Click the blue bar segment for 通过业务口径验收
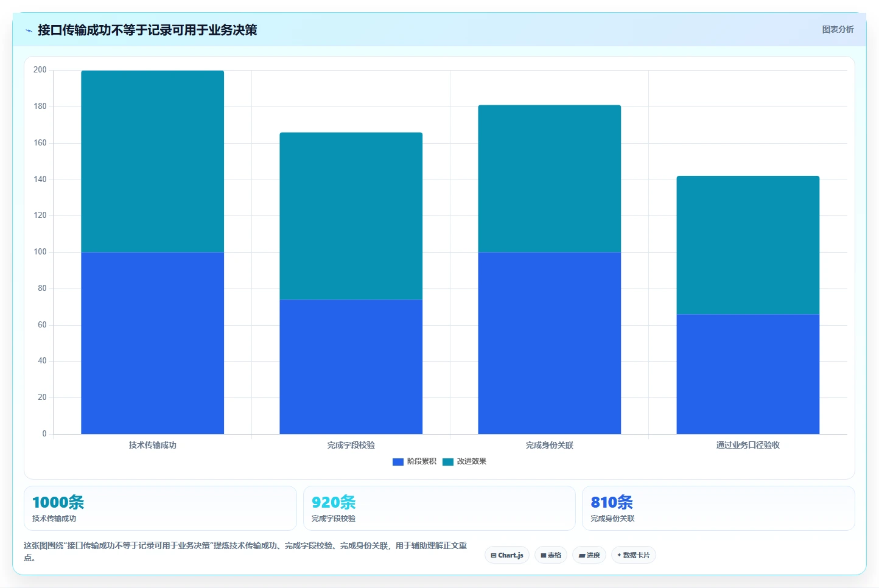Viewport: 879px width, 588px height. 748,374
